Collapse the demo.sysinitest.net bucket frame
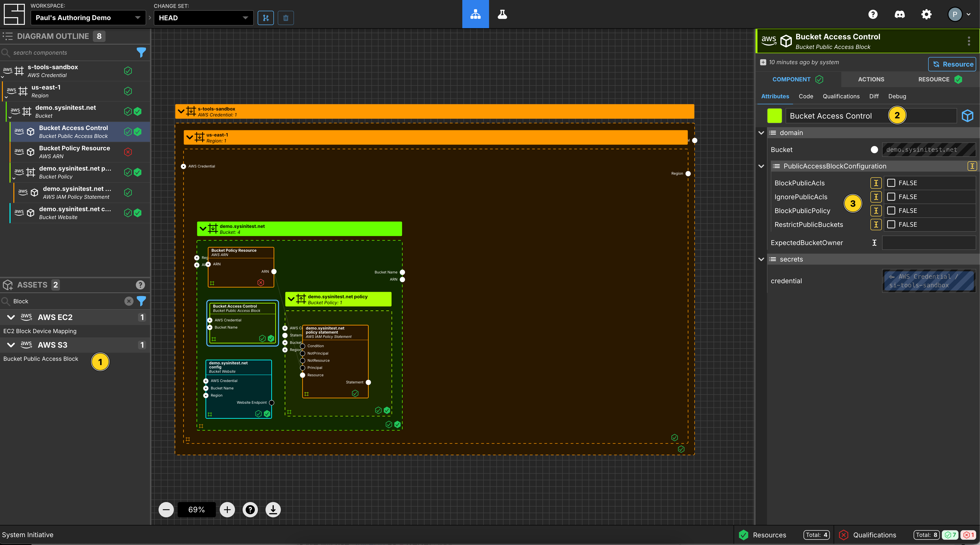 point(203,229)
